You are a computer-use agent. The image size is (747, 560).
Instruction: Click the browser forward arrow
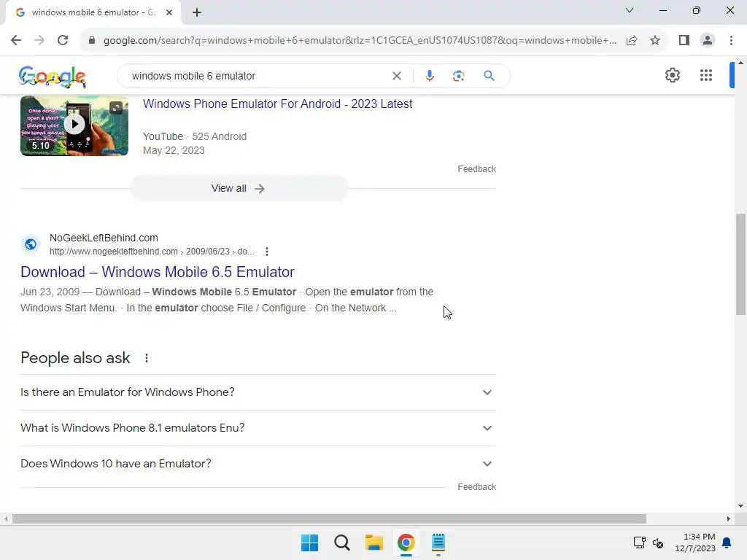coord(39,40)
